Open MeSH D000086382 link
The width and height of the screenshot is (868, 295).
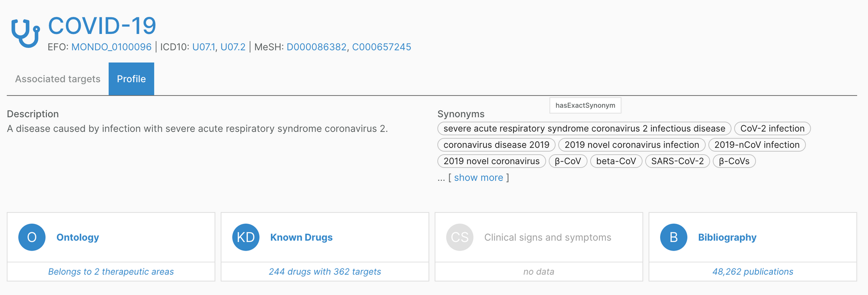click(x=316, y=47)
